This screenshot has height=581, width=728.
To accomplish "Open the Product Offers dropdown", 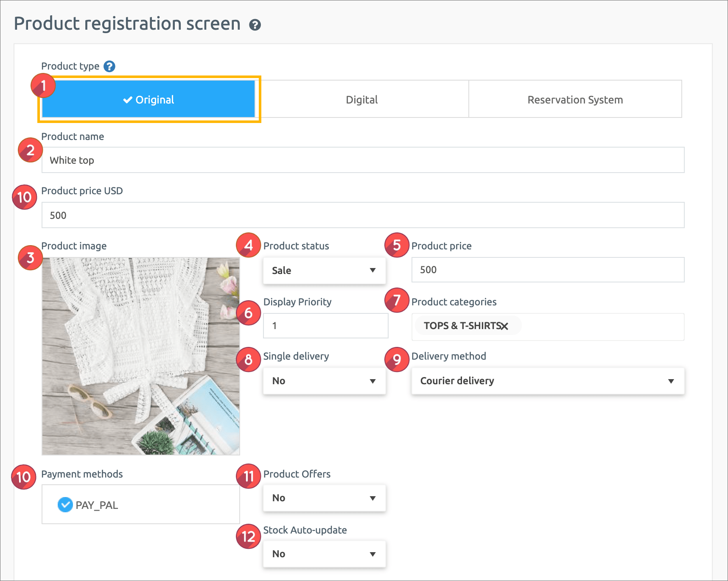I will point(324,498).
